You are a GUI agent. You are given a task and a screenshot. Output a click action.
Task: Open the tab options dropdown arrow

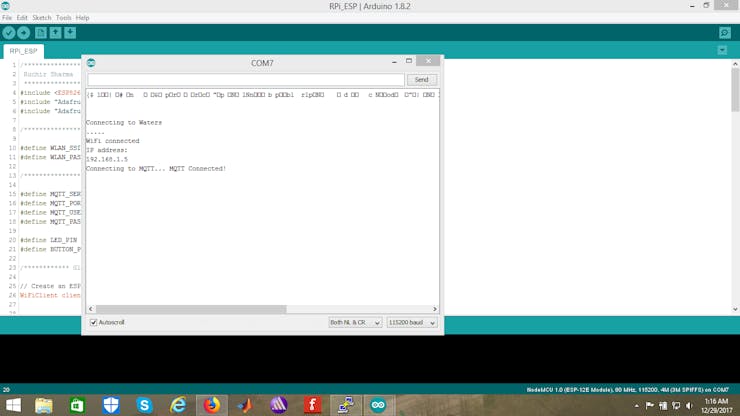point(722,50)
